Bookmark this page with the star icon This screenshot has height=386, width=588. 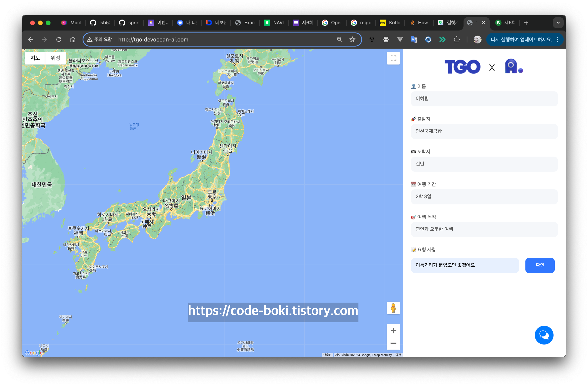point(352,40)
